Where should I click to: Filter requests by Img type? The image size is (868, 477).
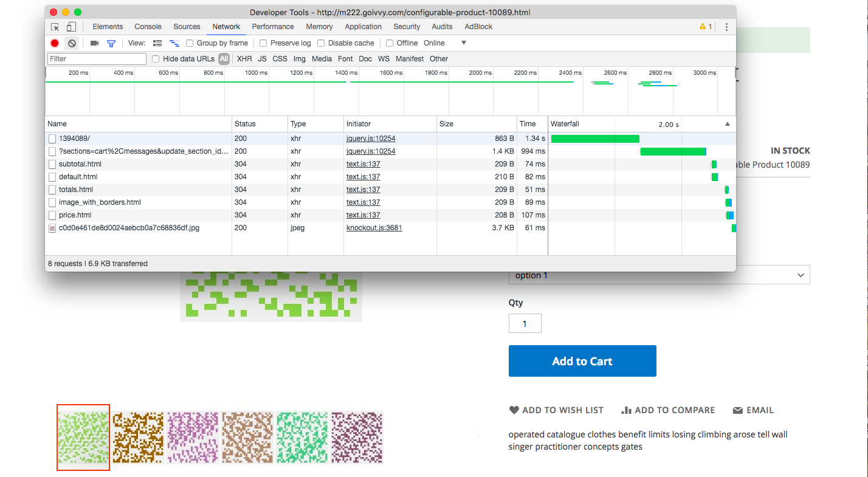click(x=300, y=59)
